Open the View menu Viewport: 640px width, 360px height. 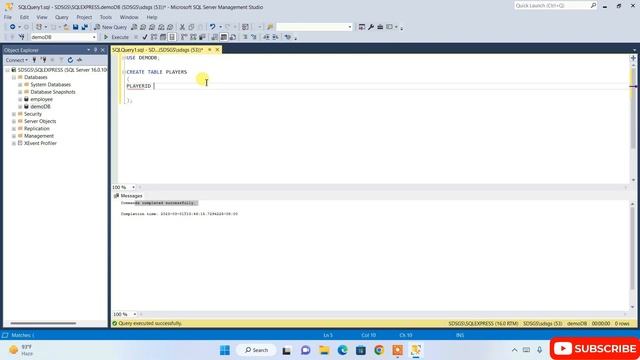click(42, 17)
